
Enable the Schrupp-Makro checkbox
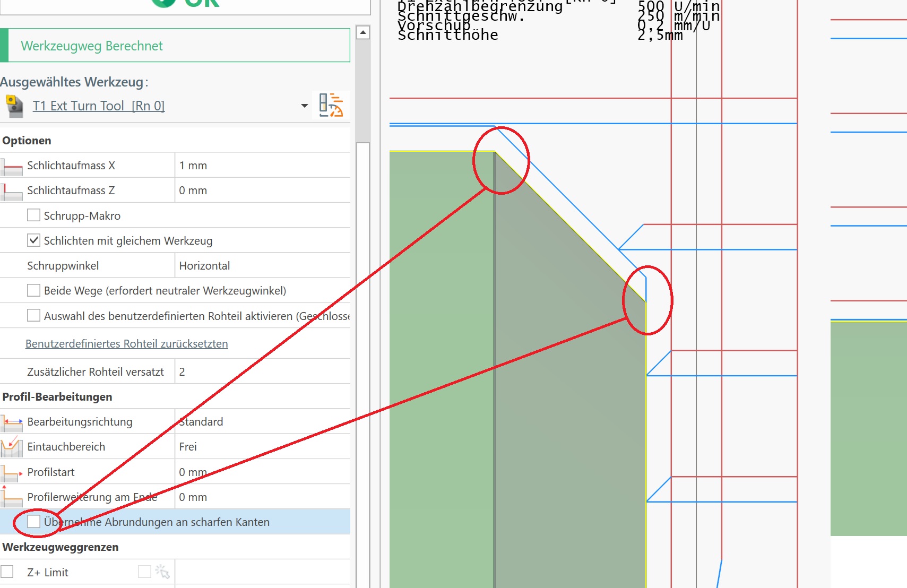click(33, 215)
